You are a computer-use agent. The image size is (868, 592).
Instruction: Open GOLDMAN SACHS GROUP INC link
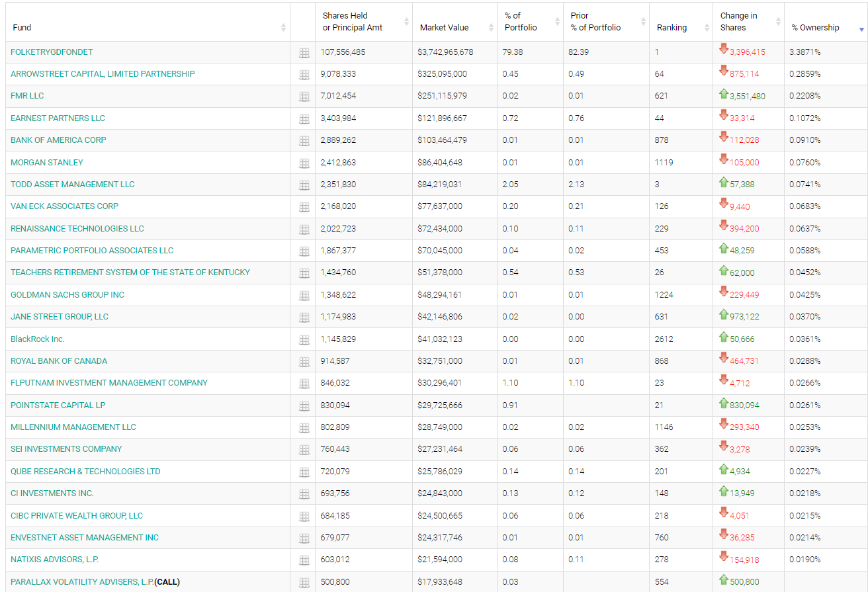point(67,295)
